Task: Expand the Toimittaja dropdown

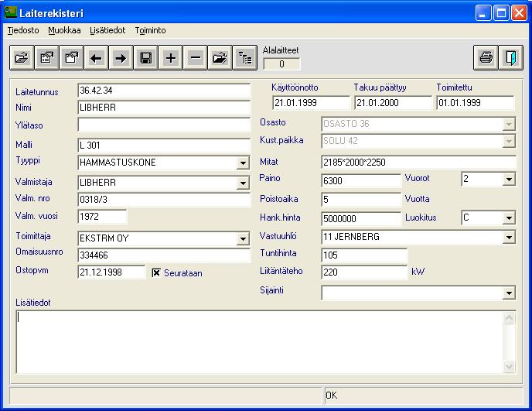Action: click(243, 239)
